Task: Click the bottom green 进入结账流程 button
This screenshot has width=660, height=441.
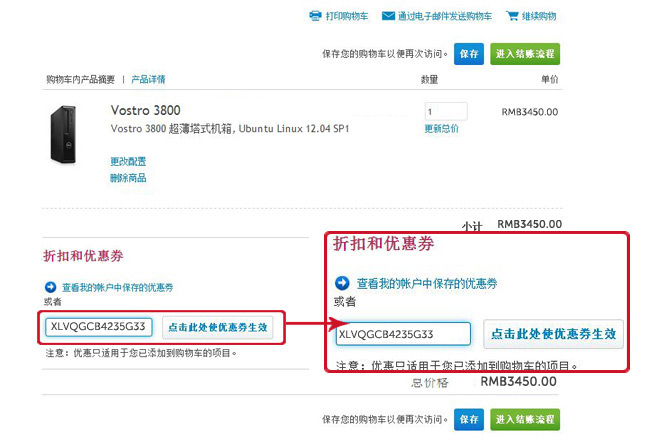Action: [525, 420]
